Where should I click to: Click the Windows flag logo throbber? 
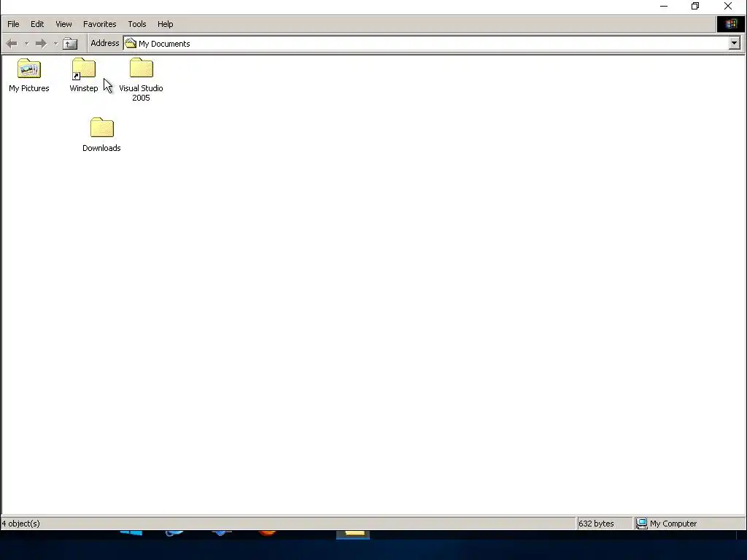coord(731,24)
